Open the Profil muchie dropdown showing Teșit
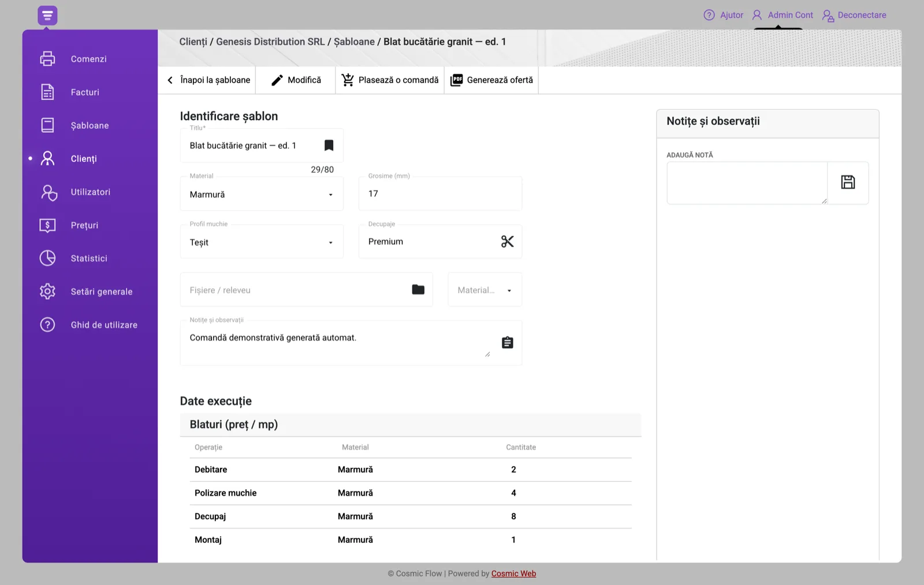Image resolution: width=924 pixels, height=585 pixels. point(262,242)
